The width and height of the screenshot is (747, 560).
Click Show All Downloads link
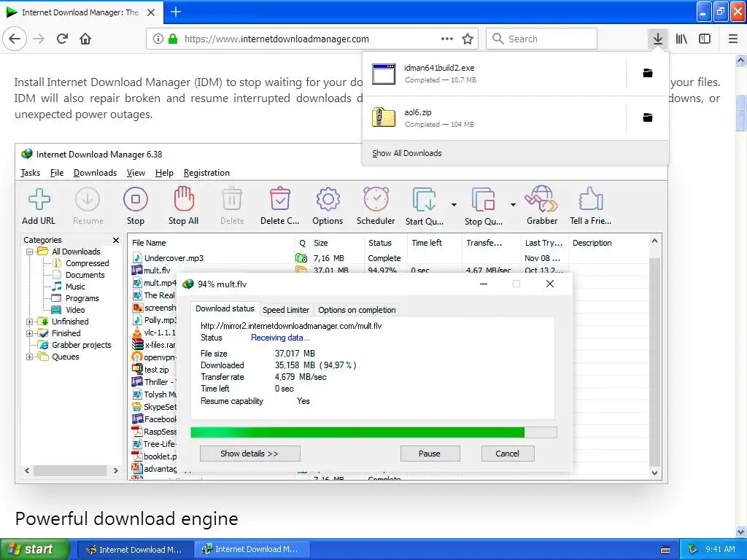pyautogui.click(x=407, y=153)
